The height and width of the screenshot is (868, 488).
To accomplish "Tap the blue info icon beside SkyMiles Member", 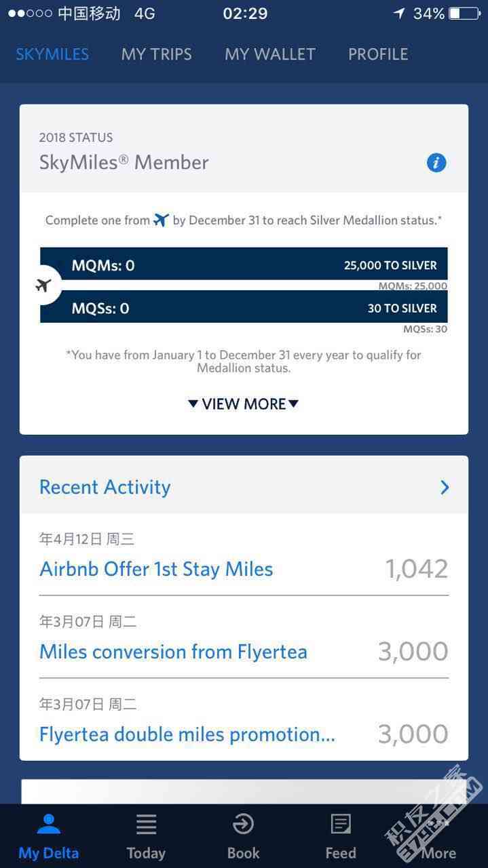I will click(x=436, y=163).
